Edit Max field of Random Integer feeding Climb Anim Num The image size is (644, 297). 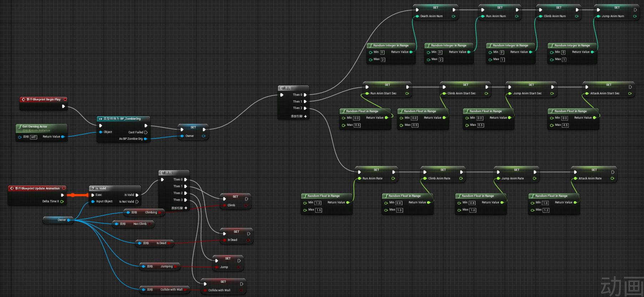(503, 60)
